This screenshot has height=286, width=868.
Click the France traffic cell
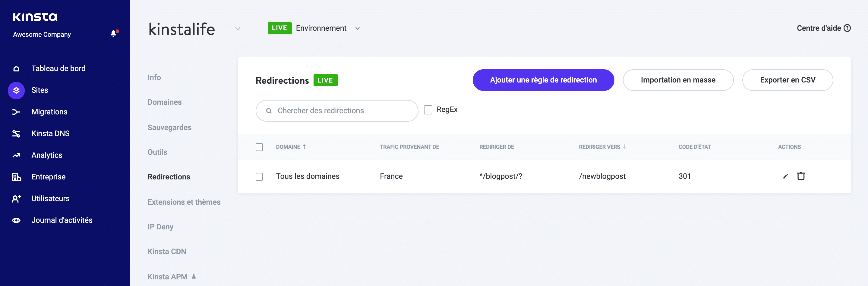coord(391,176)
